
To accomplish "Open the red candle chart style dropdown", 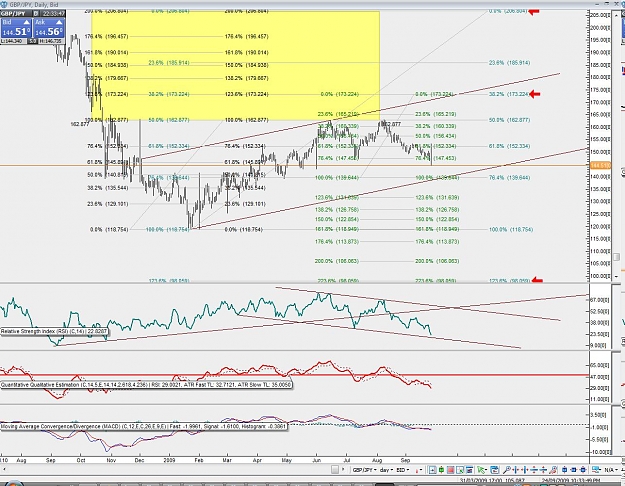I will [x=419, y=470].
